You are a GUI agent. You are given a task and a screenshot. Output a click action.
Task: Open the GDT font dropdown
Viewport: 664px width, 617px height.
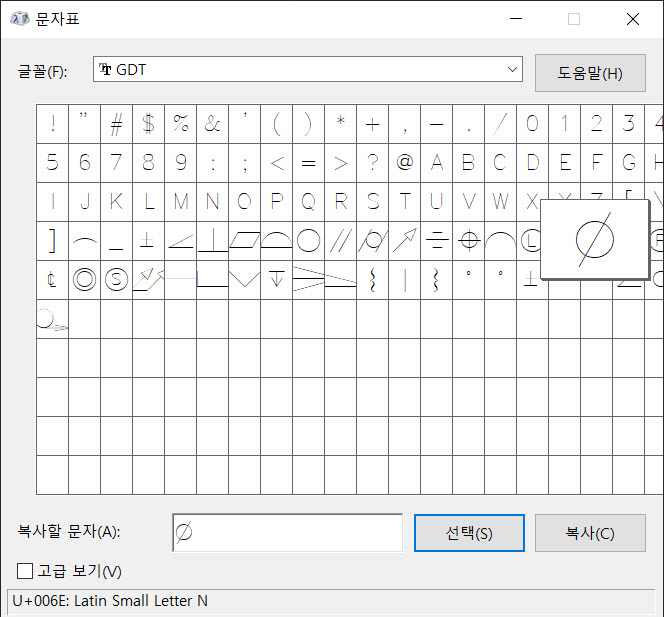(308, 69)
